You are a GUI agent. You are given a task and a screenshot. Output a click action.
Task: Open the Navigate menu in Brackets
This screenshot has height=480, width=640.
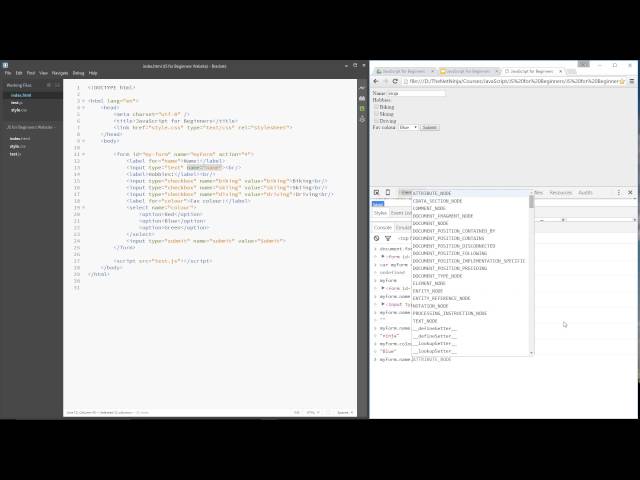(60, 73)
